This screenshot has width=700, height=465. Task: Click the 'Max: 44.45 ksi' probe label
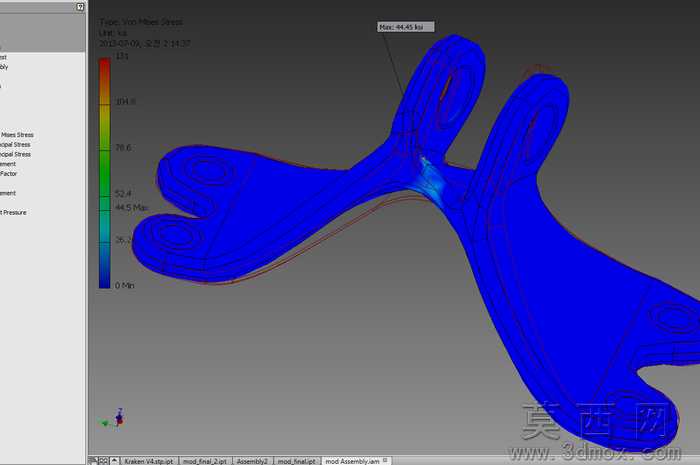(x=406, y=27)
